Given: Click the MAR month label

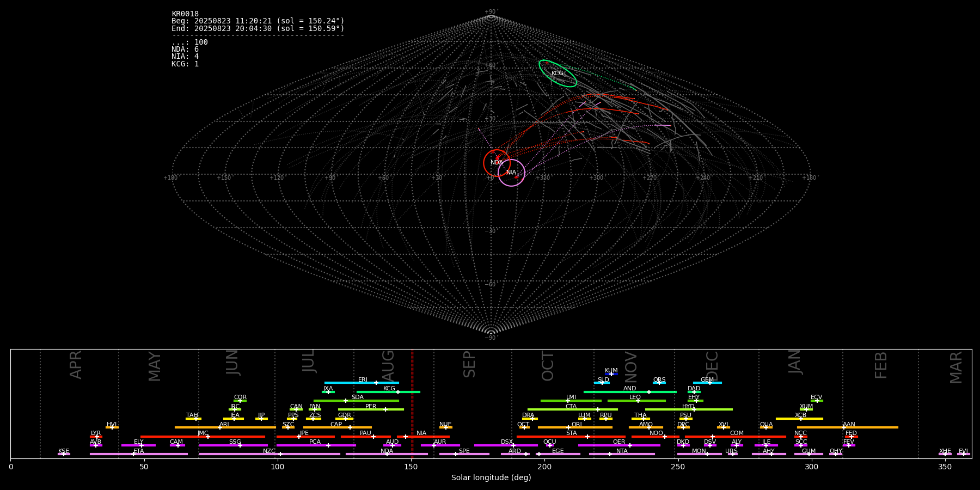Looking at the screenshot, I should (x=956, y=367).
